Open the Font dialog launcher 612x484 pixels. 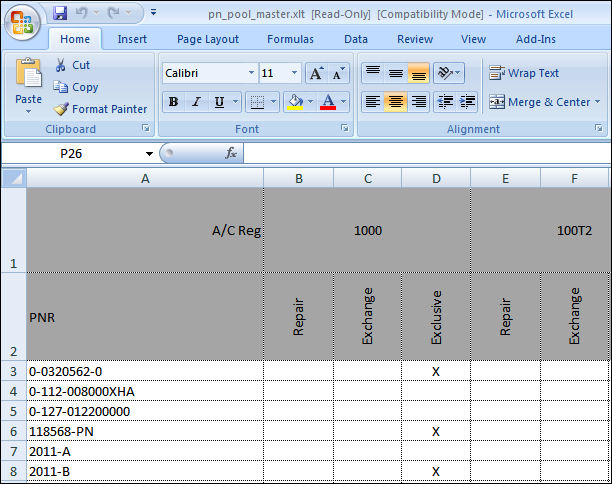click(345, 128)
